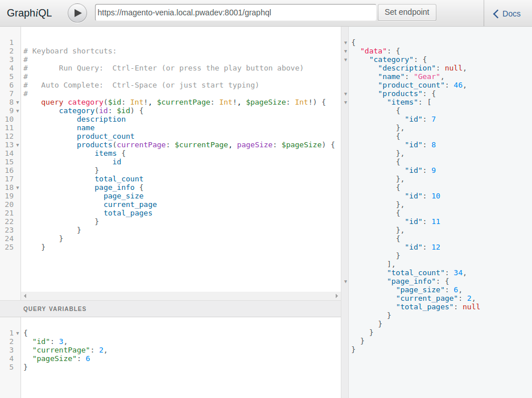Viewport: 532px width, 398px height.
Task: Click the editor scroll-left arrow
Action: [25, 296]
